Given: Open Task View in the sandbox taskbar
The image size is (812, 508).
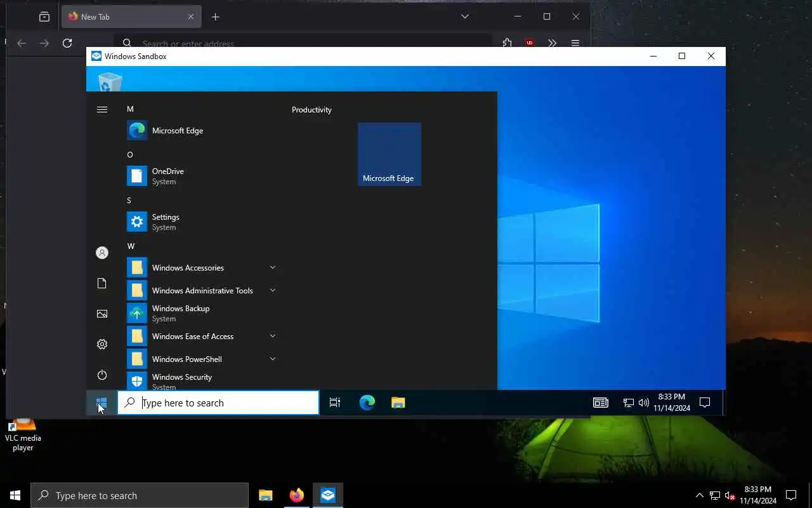Looking at the screenshot, I should click(x=335, y=403).
